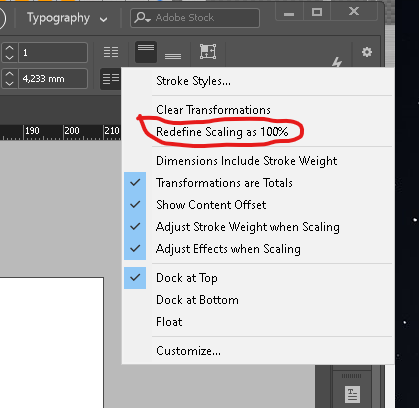Click the gear settings icon in control panel
Image resolution: width=419 pixels, height=408 pixels.
coord(367,52)
